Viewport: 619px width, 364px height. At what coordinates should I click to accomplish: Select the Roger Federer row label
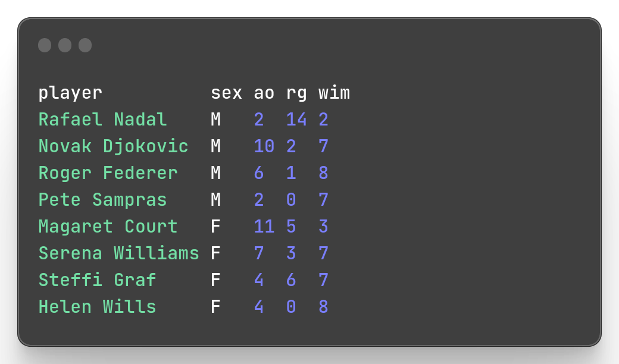click(108, 173)
